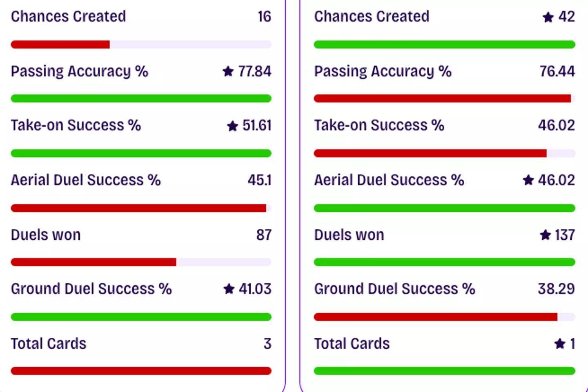The width and height of the screenshot is (588, 392).
Task: Click the left red Duels won bar
Action: click(x=94, y=262)
